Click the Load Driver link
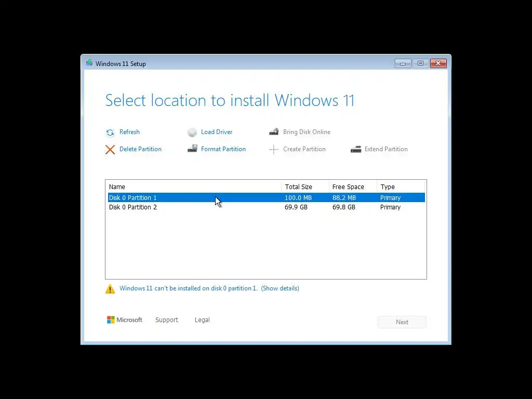Image resolution: width=532 pixels, height=399 pixels. tap(217, 131)
